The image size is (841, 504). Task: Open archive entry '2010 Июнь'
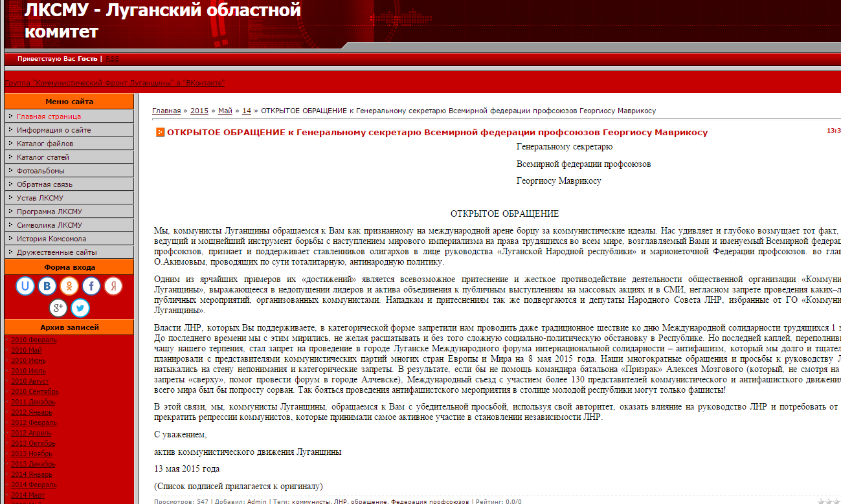click(x=30, y=360)
